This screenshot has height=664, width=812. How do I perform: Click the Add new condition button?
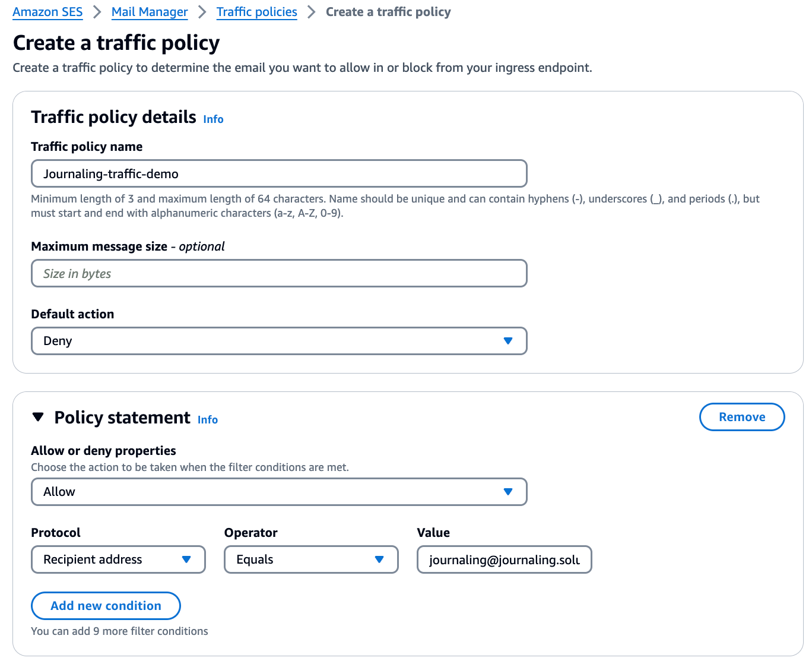tap(106, 606)
